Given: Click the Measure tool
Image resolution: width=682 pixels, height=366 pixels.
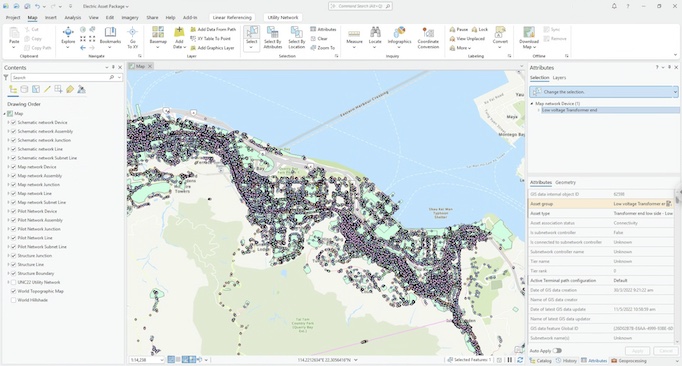Looking at the screenshot, I should (x=354, y=37).
